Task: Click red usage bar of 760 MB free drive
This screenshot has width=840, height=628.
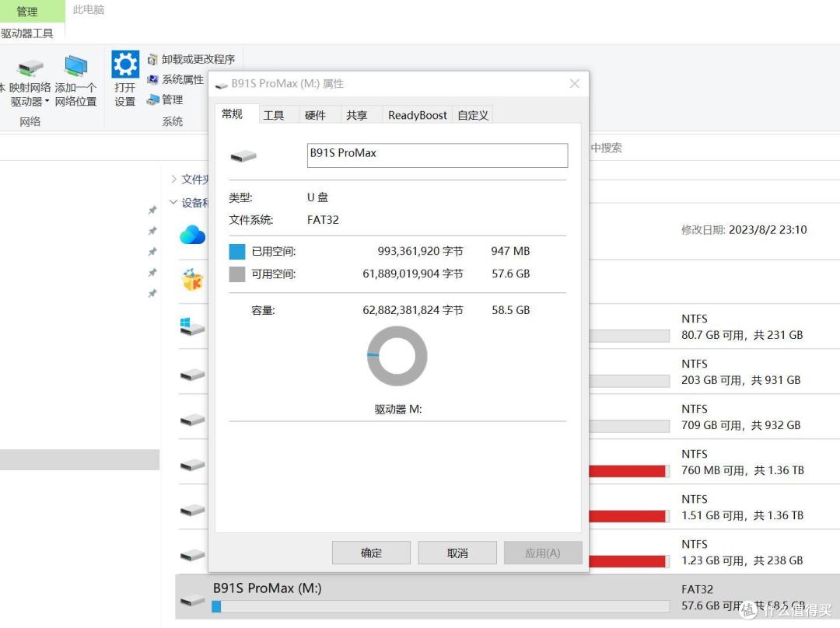Action: (x=629, y=470)
